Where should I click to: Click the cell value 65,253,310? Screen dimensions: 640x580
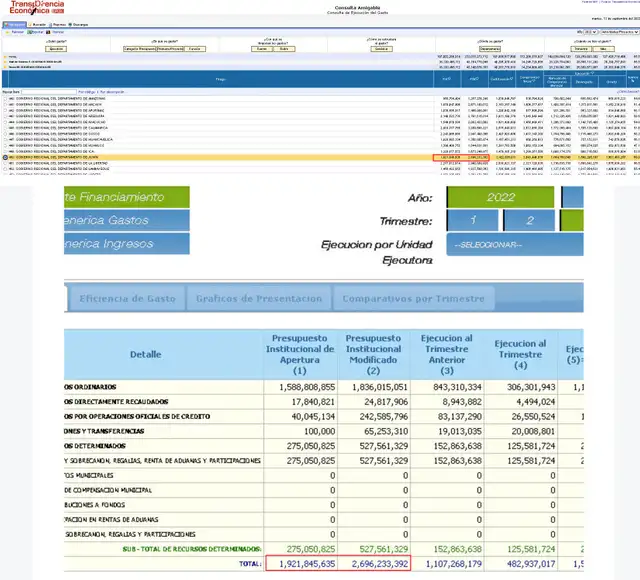click(386, 431)
